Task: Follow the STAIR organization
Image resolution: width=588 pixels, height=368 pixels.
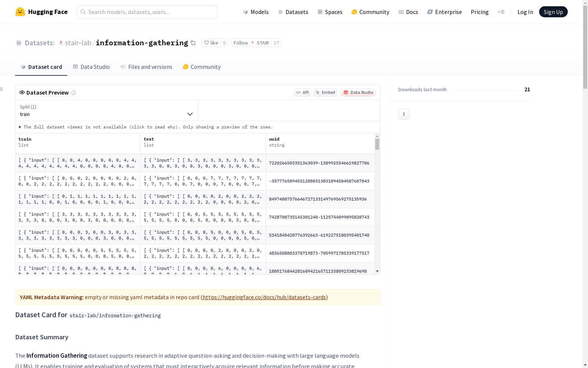Action: click(251, 43)
